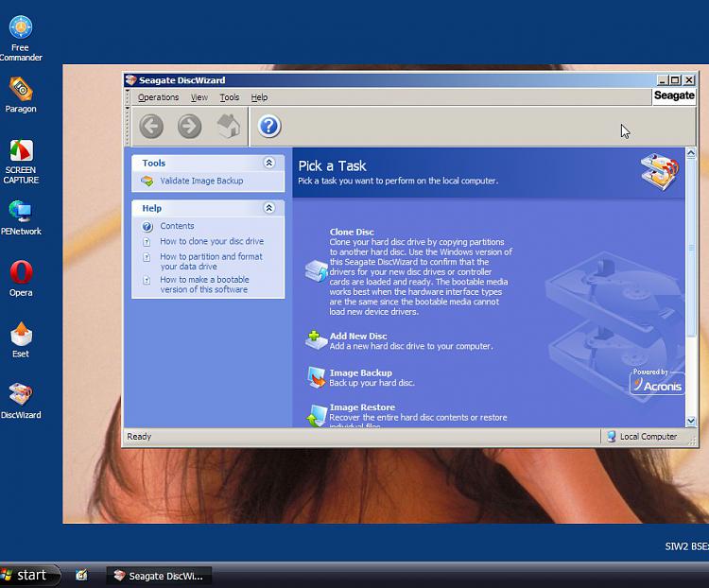The width and height of the screenshot is (709, 588).
Task: Click the Contents help question icon
Action: point(147,226)
